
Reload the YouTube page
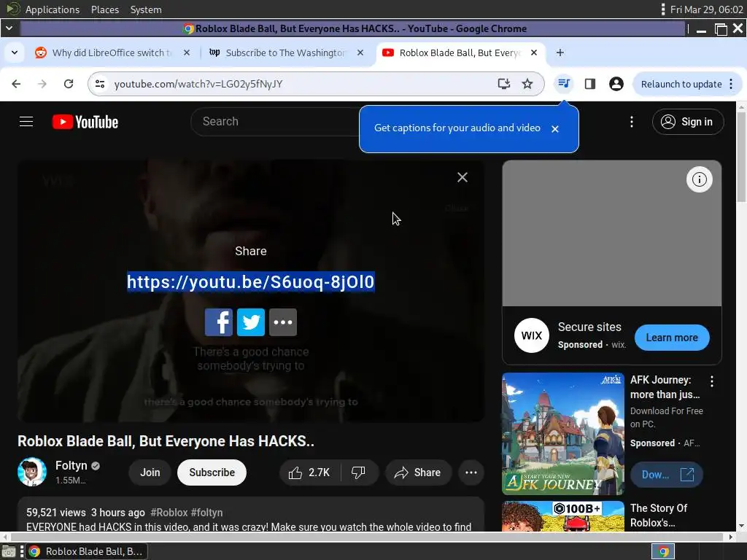pos(69,84)
